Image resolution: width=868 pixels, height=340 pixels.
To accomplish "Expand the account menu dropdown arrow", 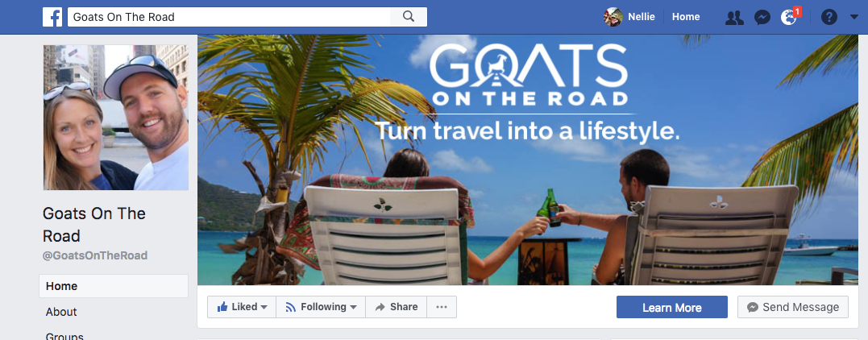I will coord(853,17).
